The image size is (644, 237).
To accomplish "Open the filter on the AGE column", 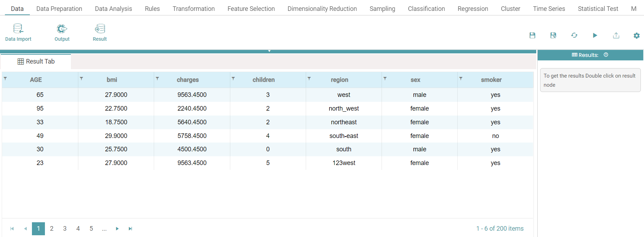I will pyautogui.click(x=5, y=79).
